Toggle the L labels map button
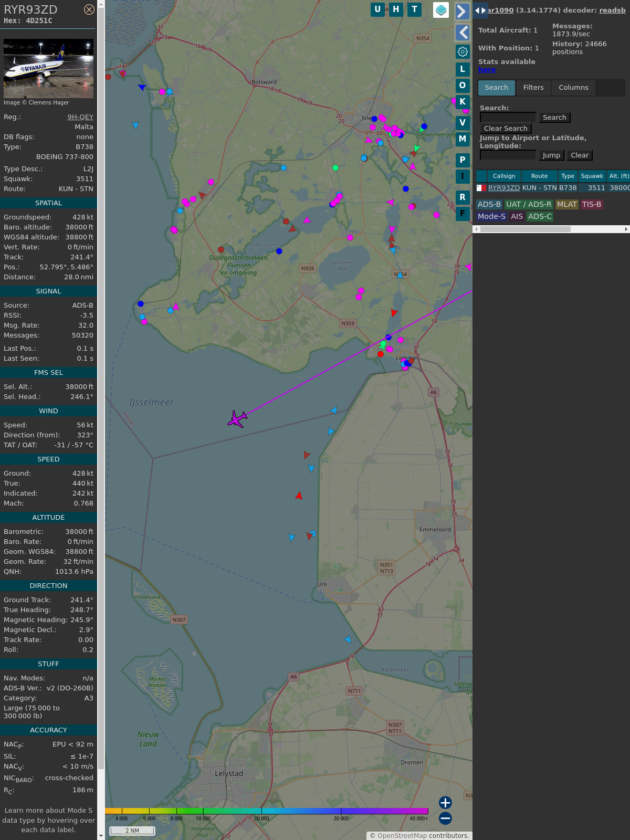 tap(463, 69)
